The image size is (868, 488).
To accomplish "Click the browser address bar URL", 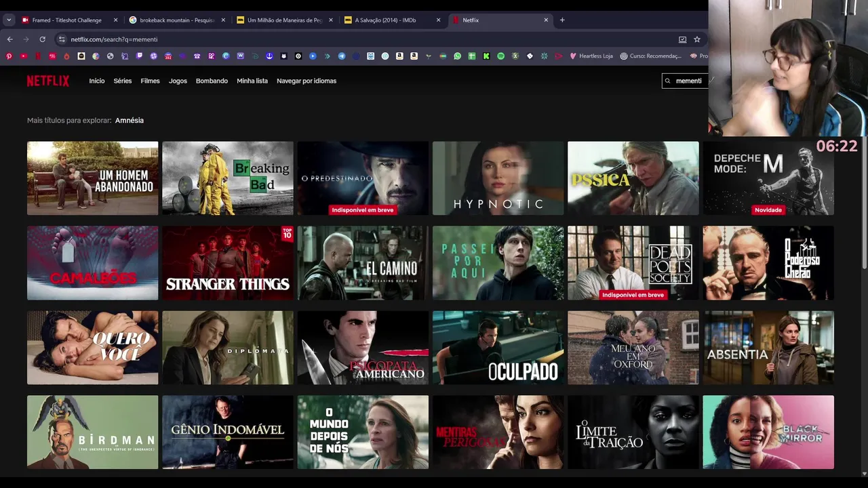I will click(x=114, y=39).
